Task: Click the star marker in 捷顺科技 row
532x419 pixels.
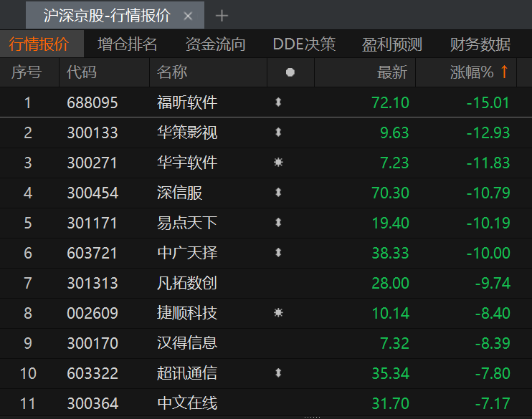Action: click(x=278, y=312)
